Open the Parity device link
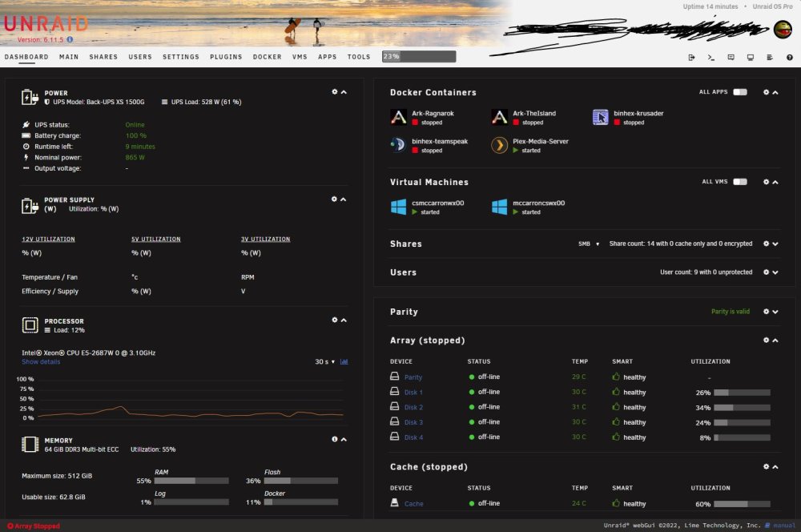Screen dimensions: 801x532 click(413, 377)
